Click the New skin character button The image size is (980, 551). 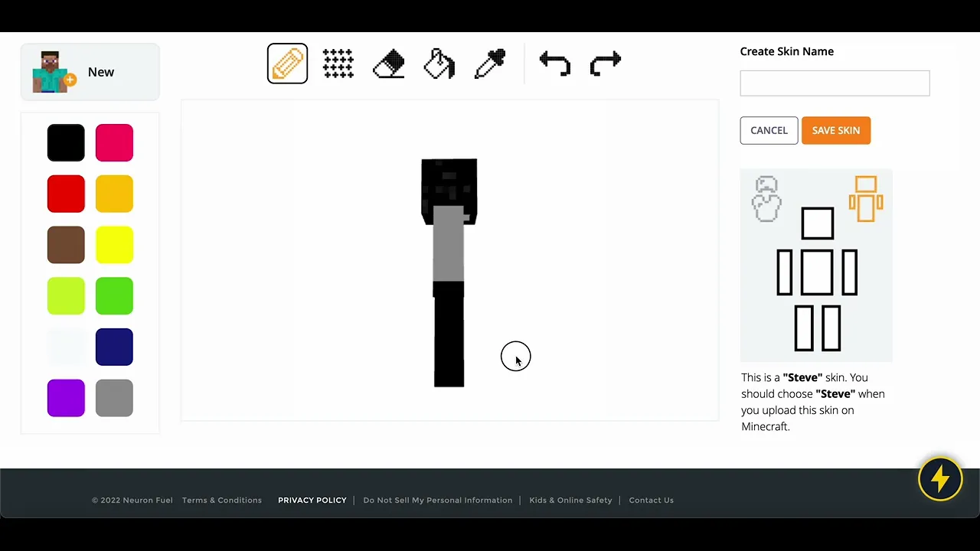coord(90,72)
